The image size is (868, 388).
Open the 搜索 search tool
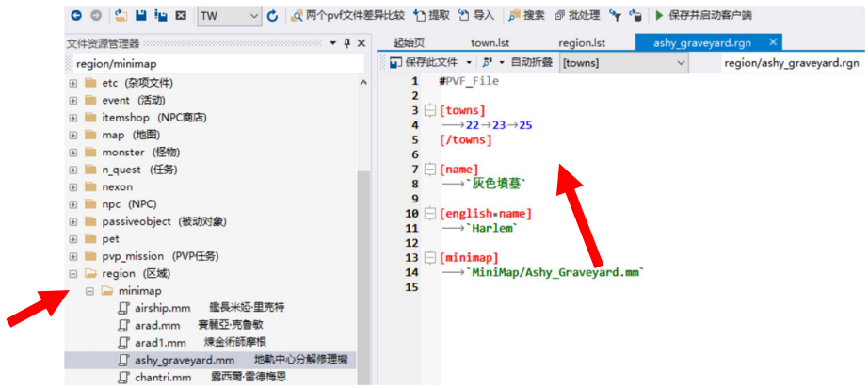click(526, 16)
